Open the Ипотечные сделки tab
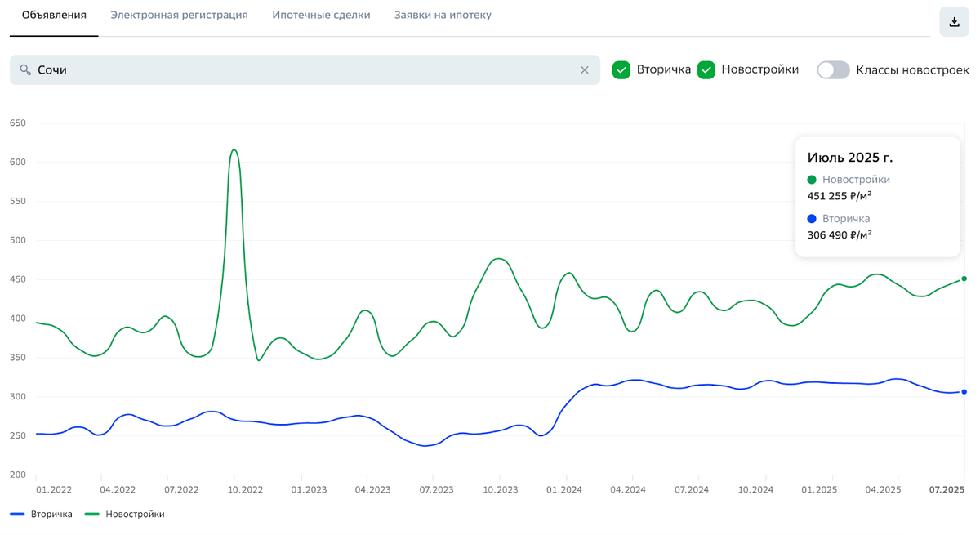 (x=321, y=16)
